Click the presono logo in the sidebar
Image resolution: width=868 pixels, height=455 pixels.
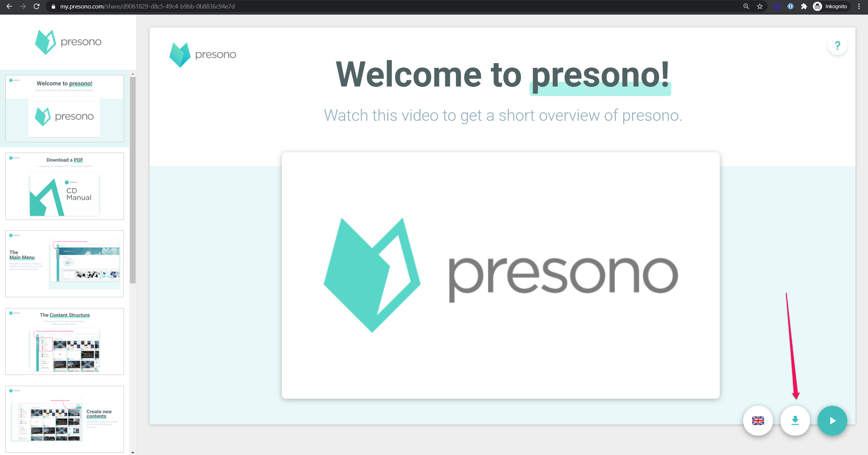(68, 42)
